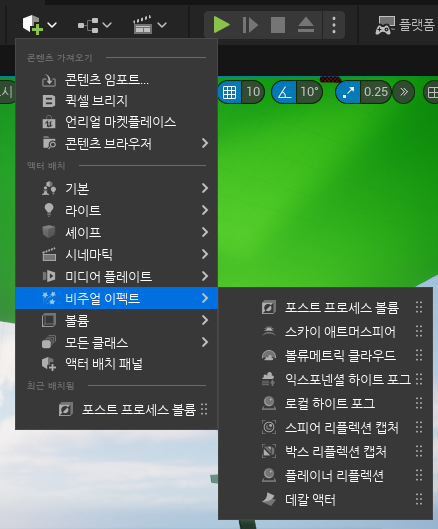Open the Blueprints toolbar dropdown icon

pos(94,25)
